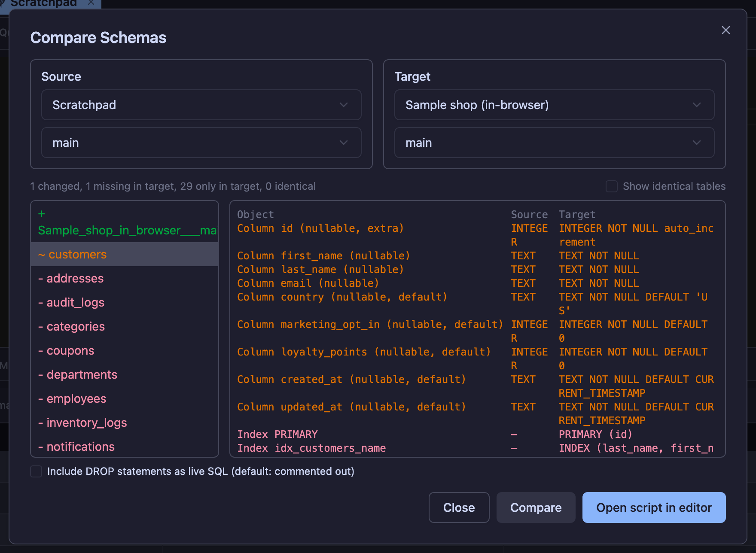Toggle Include DROP statements as live SQL
This screenshot has height=553, width=756.
tap(36, 471)
